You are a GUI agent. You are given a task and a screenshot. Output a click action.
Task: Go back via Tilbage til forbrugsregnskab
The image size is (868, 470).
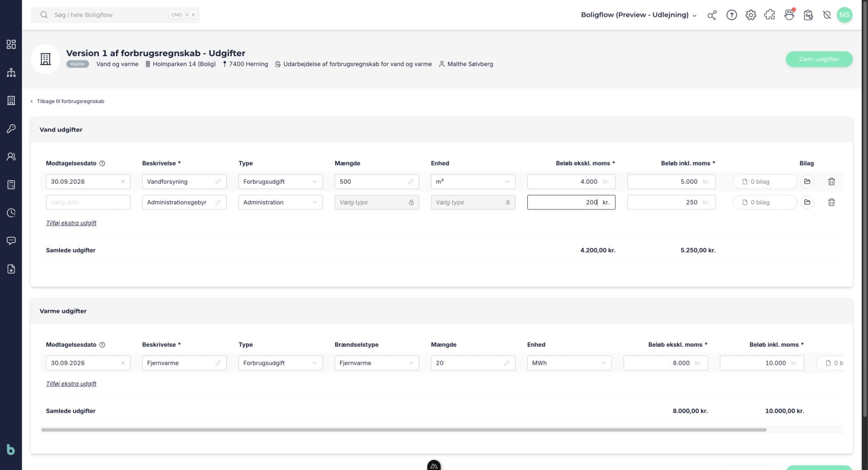coord(67,101)
